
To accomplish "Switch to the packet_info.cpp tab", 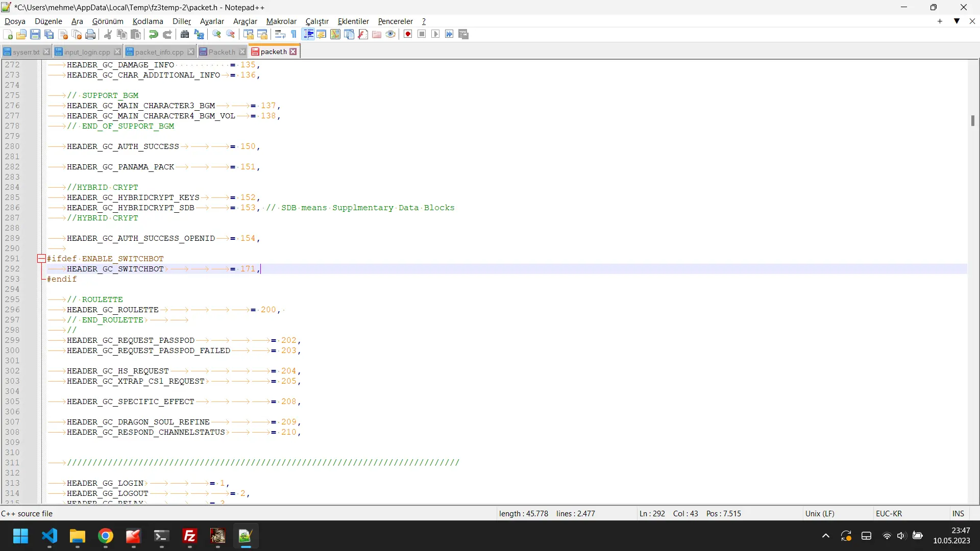I will [159, 52].
